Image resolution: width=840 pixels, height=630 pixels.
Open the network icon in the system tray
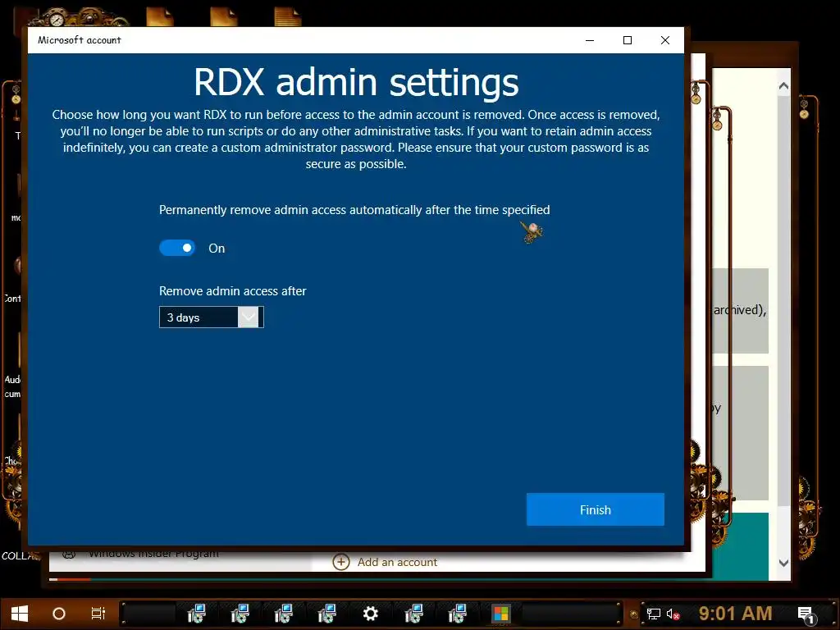[654, 614]
